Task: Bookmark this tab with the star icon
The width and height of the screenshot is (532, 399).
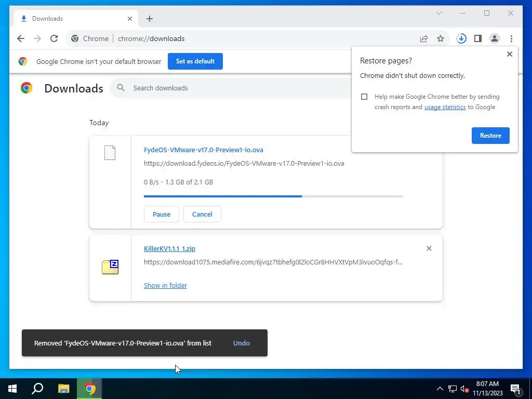Action: pos(441,38)
